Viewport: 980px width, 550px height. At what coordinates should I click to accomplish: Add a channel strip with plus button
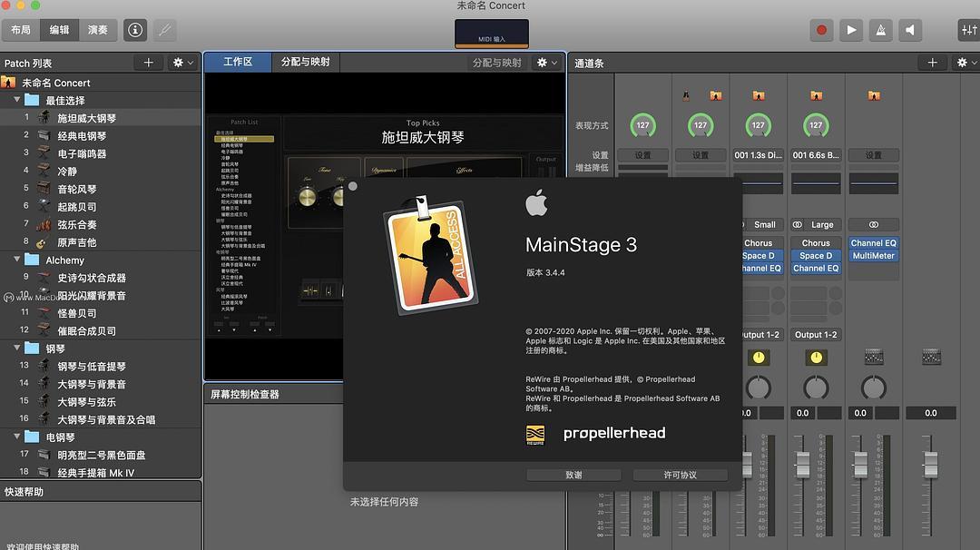coord(932,63)
